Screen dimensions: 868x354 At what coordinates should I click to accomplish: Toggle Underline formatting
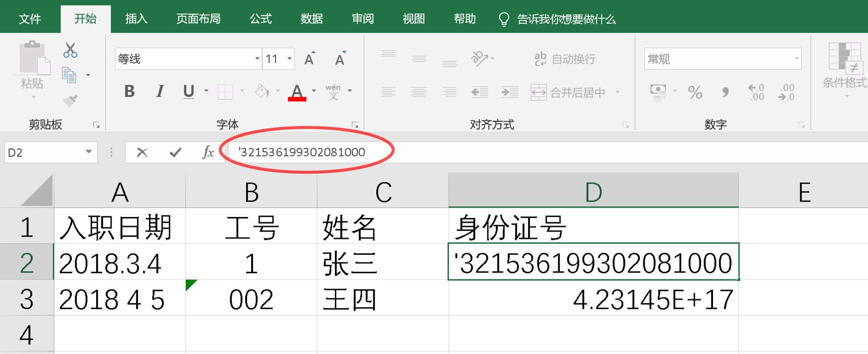coord(188,91)
